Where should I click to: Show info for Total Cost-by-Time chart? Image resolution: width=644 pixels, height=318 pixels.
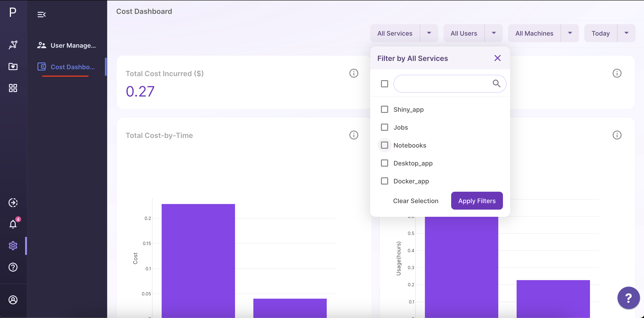(x=354, y=135)
